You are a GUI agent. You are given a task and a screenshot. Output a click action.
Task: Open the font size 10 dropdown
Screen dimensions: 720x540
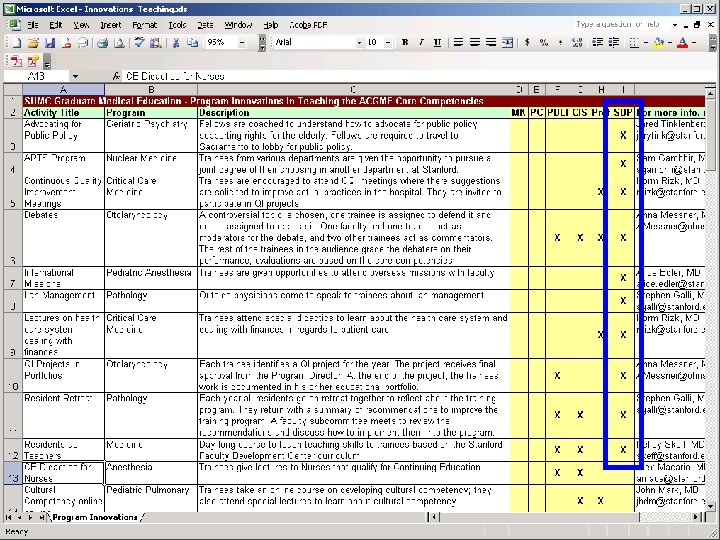click(388, 43)
